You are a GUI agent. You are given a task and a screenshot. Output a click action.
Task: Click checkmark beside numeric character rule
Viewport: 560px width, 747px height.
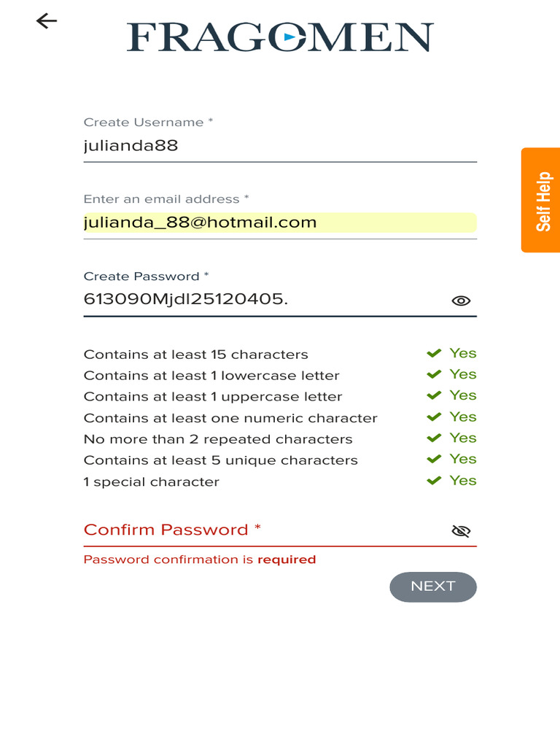point(434,417)
